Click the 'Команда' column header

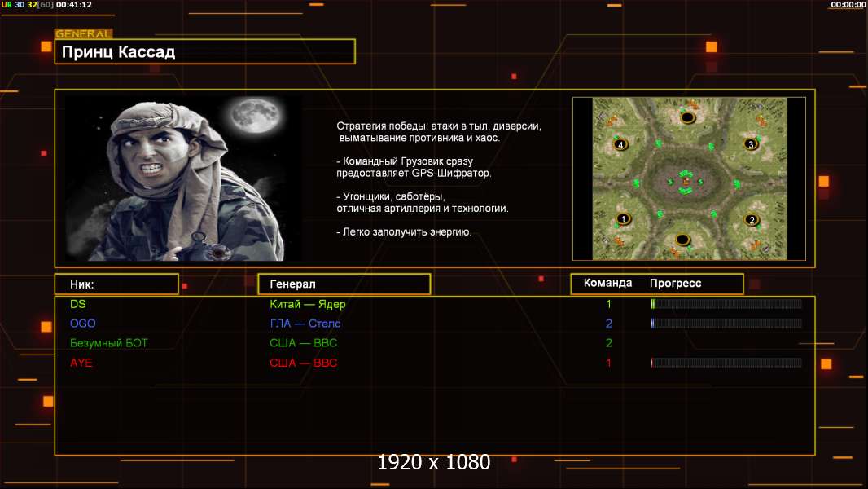click(x=607, y=283)
